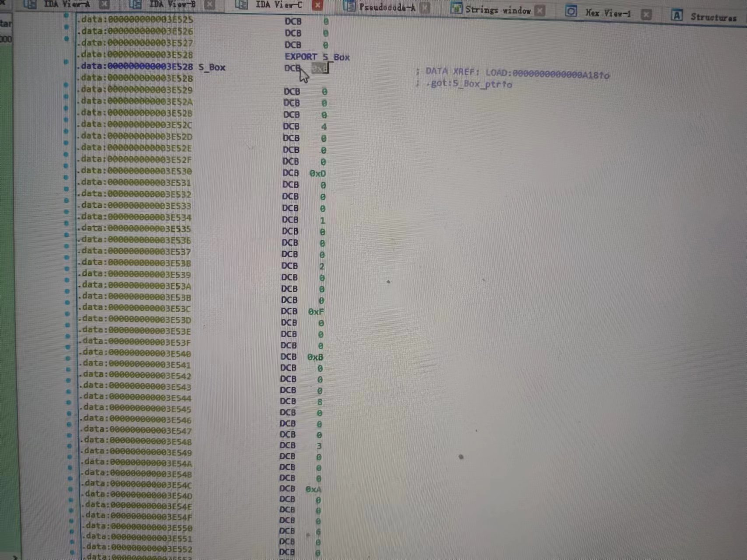Select address .data:000000000003E550

pos(138,527)
